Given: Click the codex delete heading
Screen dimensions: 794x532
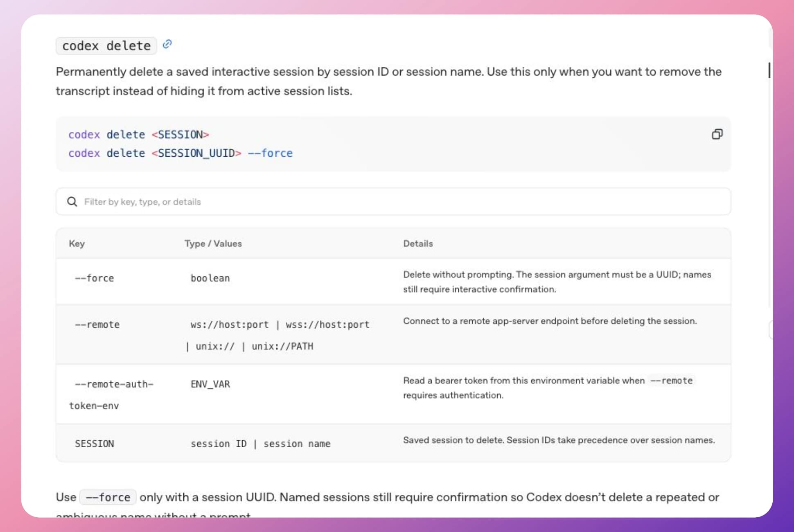Looking at the screenshot, I should coord(106,45).
